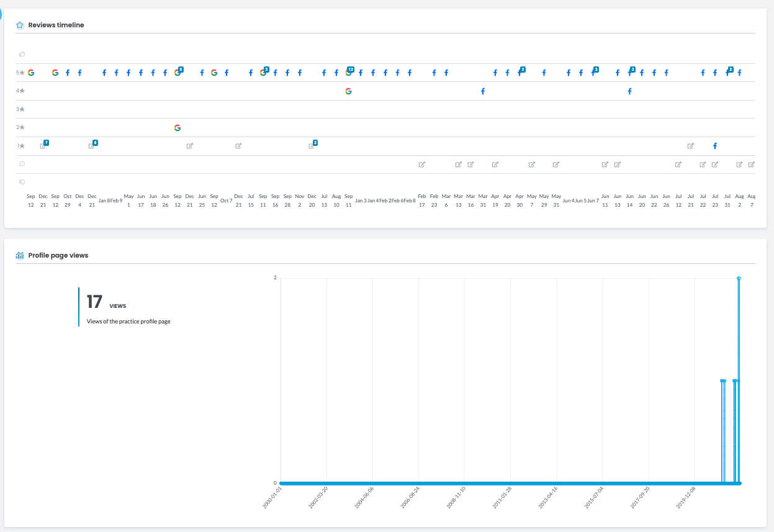Open the Google review in the 2-star row
The width and height of the screenshot is (774, 532).
point(178,127)
